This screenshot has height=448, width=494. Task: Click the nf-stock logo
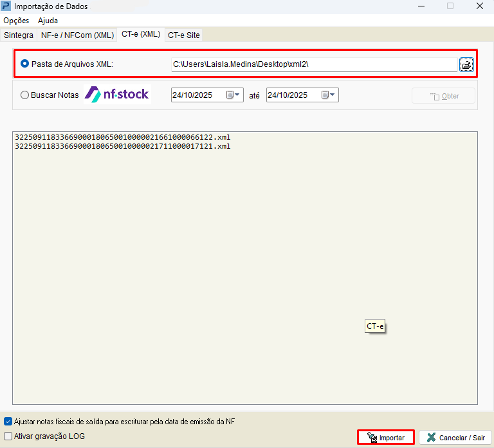pos(118,94)
